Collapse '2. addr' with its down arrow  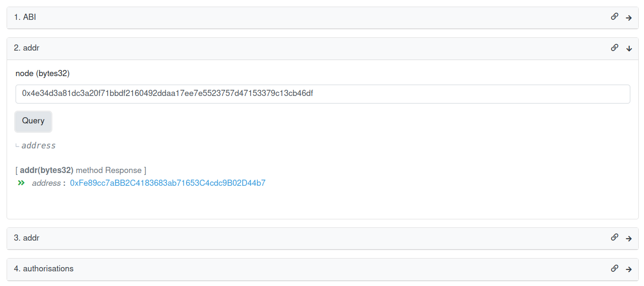628,48
